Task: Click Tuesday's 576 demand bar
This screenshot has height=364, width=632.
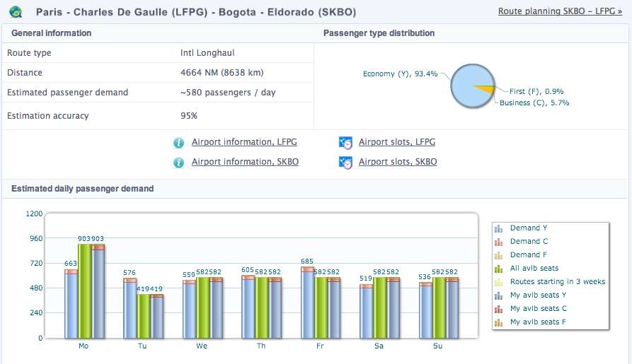Action: (130, 311)
